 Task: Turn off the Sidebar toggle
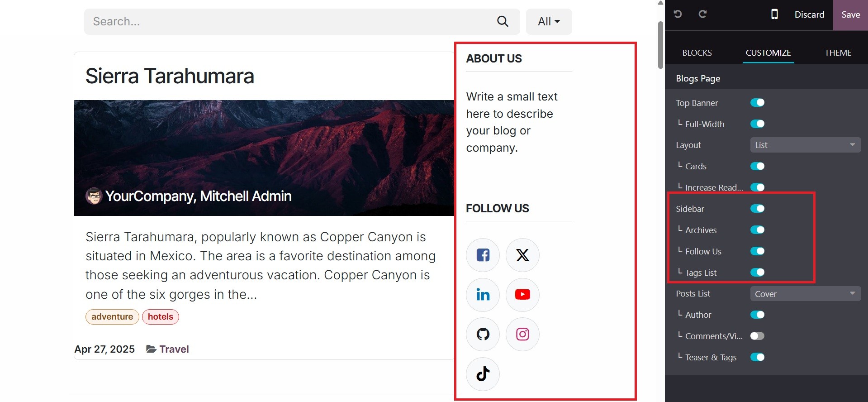pos(757,209)
